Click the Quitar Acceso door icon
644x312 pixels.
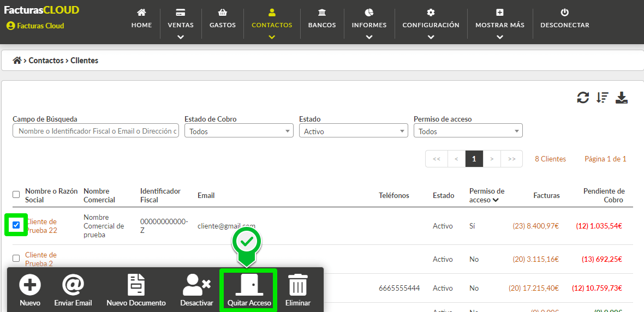coord(249,285)
